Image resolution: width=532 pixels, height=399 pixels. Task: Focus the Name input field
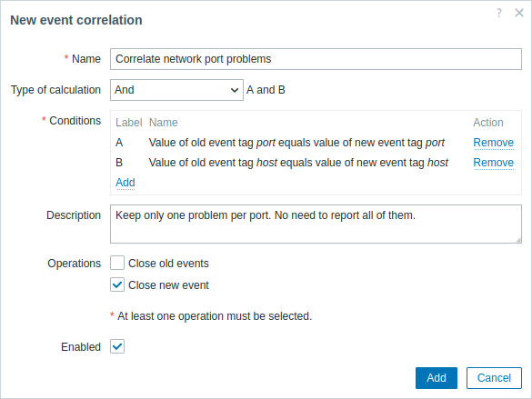point(316,59)
